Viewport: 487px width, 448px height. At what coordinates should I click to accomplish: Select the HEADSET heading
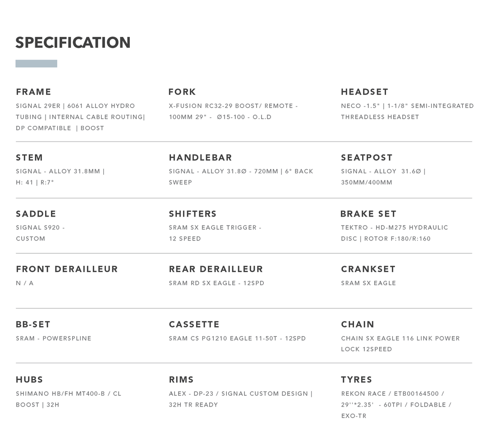[364, 92]
